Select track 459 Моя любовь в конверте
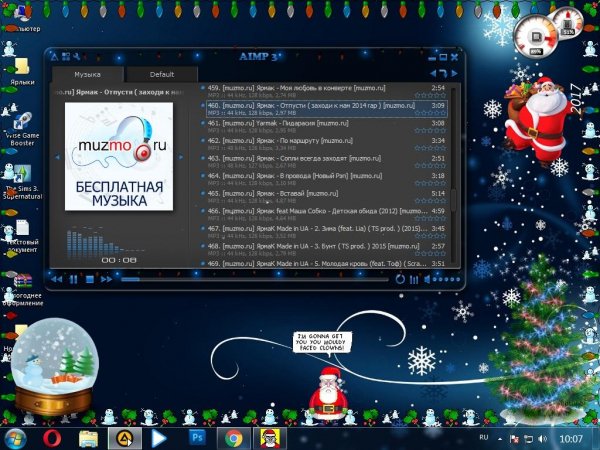 point(326,91)
